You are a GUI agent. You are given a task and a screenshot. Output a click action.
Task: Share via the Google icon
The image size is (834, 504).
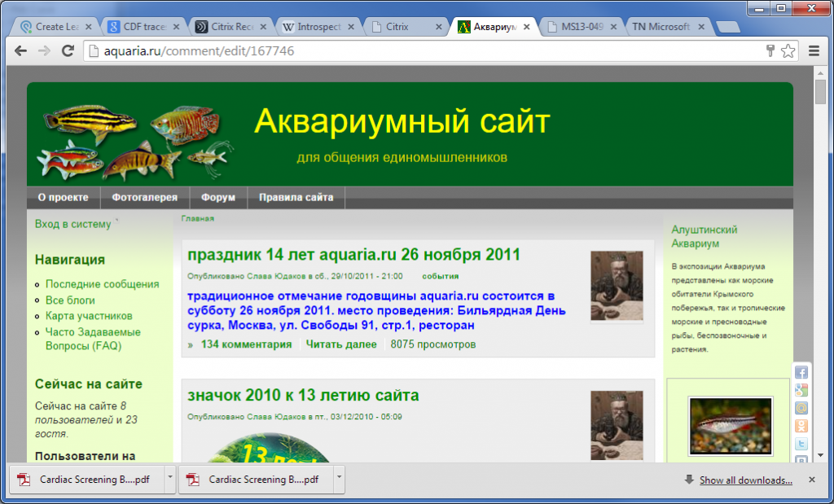[x=801, y=390]
